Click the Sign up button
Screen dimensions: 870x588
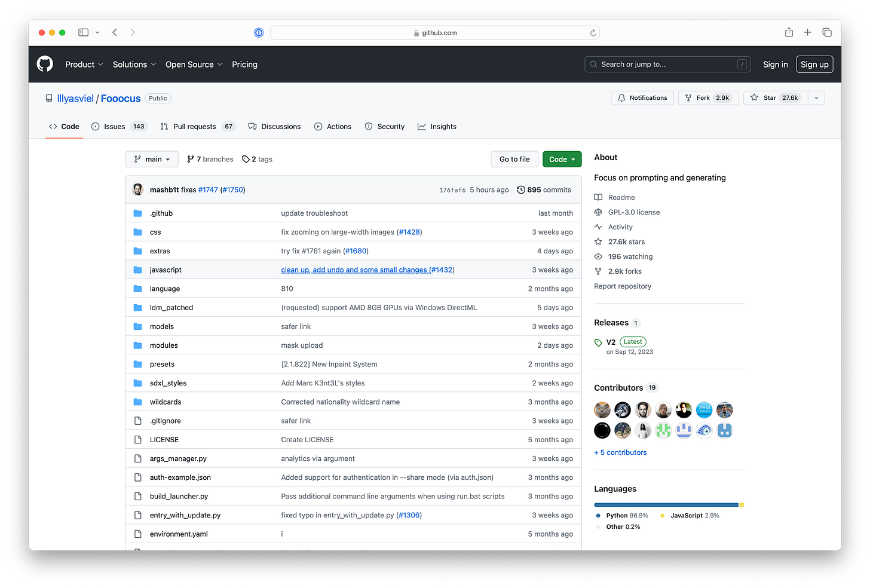pyautogui.click(x=814, y=65)
